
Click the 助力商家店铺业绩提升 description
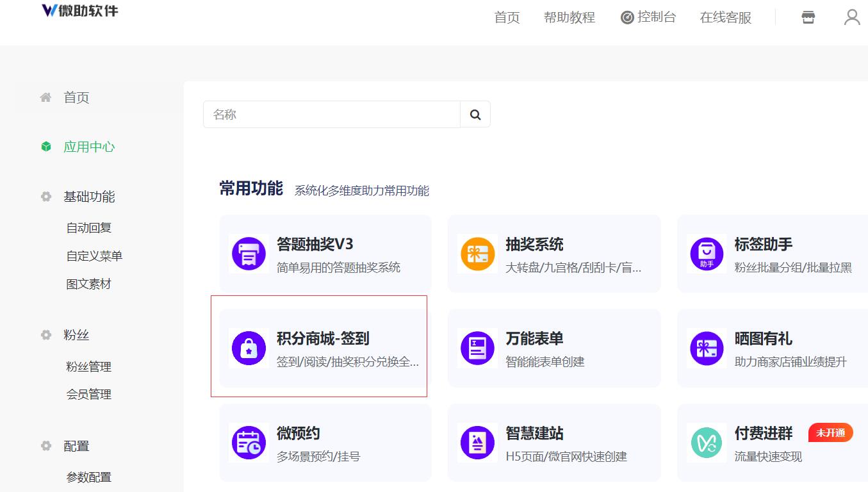790,361
